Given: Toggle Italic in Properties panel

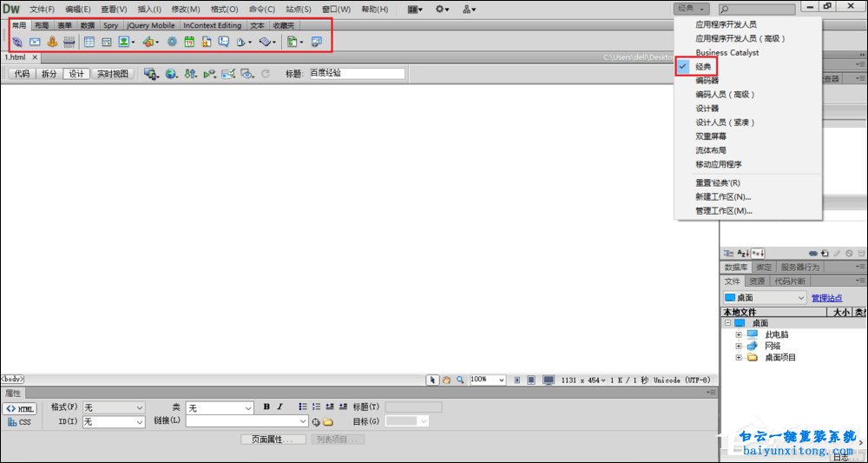Looking at the screenshot, I should coord(280,407).
